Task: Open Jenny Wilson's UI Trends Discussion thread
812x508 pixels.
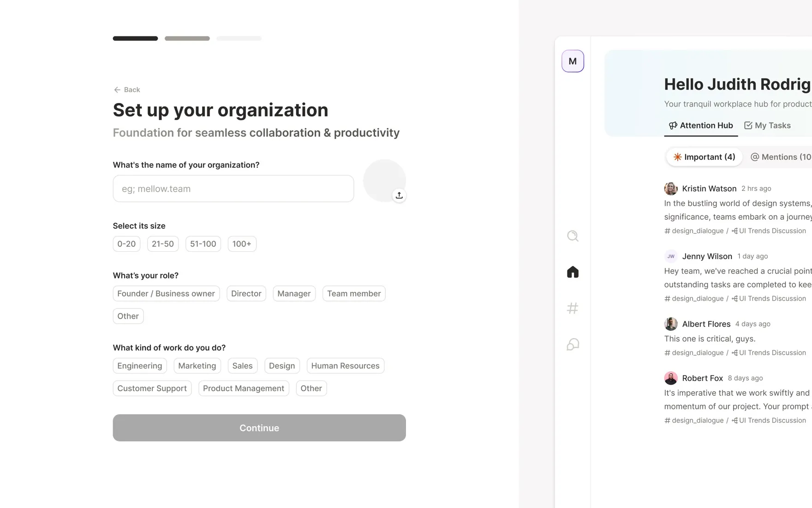Action: tap(769, 299)
